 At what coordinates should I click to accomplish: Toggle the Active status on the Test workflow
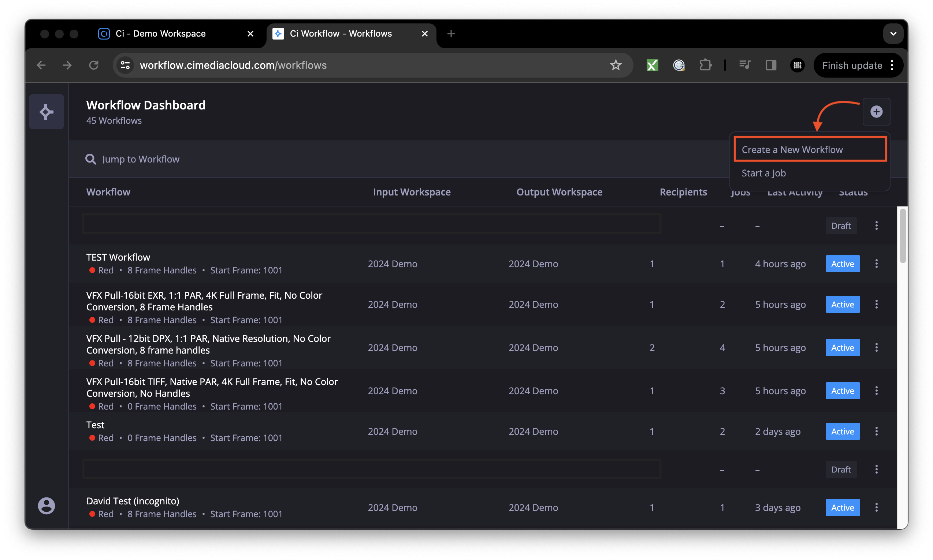pos(842,431)
